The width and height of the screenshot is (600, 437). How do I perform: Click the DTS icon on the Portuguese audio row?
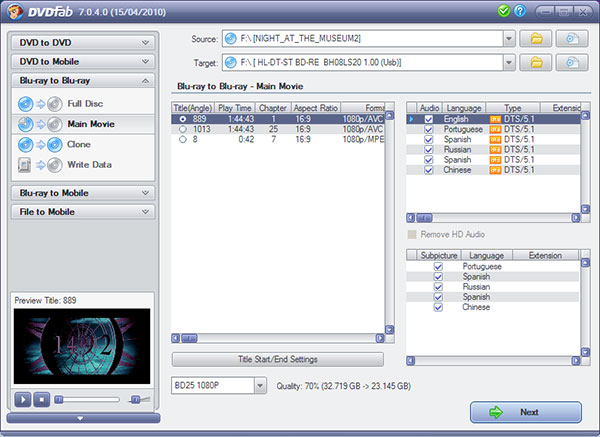pyautogui.click(x=495, y=129)
